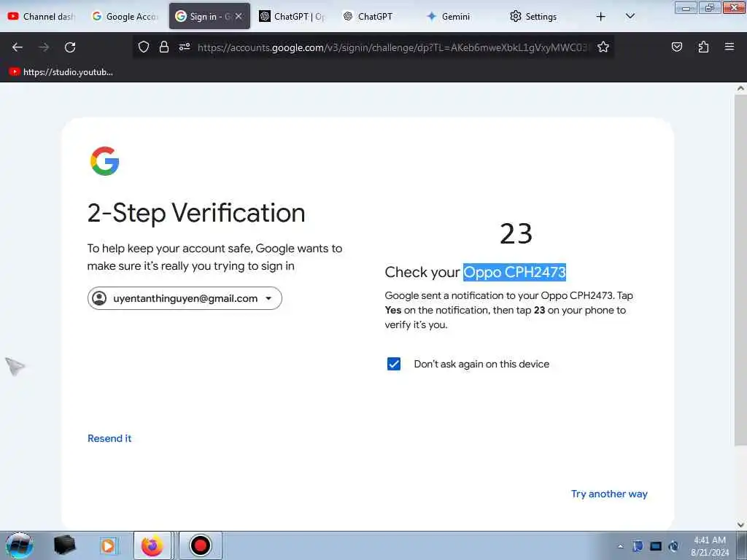Viewport: 747px width, 560px height.
Task: Open the site permissions icon in the address bar
Action: point(185,47)
